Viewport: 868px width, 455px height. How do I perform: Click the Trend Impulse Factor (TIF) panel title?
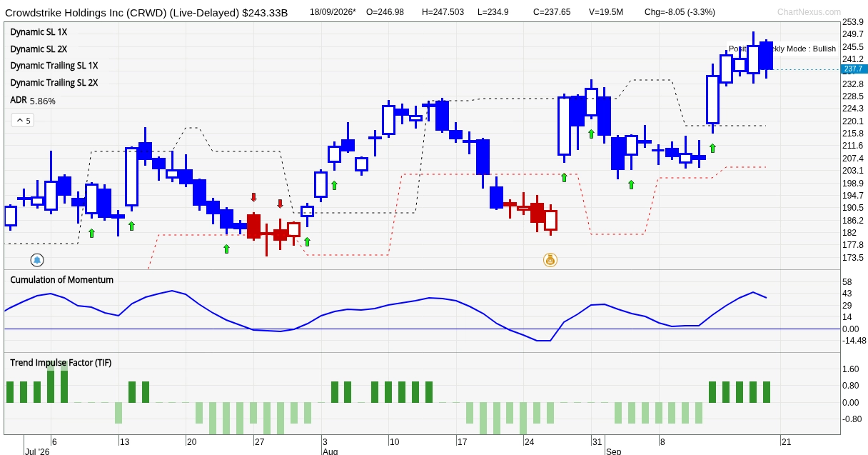[x=61, y=363]
